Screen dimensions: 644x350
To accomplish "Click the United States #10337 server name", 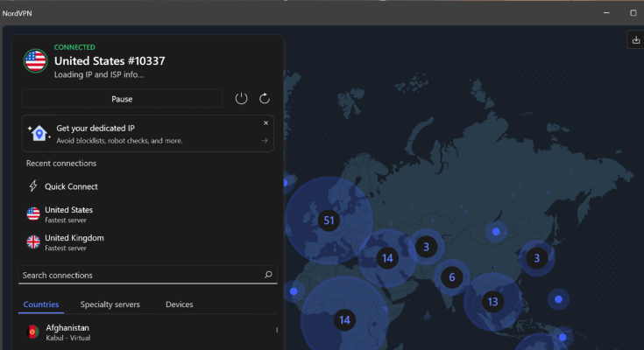I will 110,60.
